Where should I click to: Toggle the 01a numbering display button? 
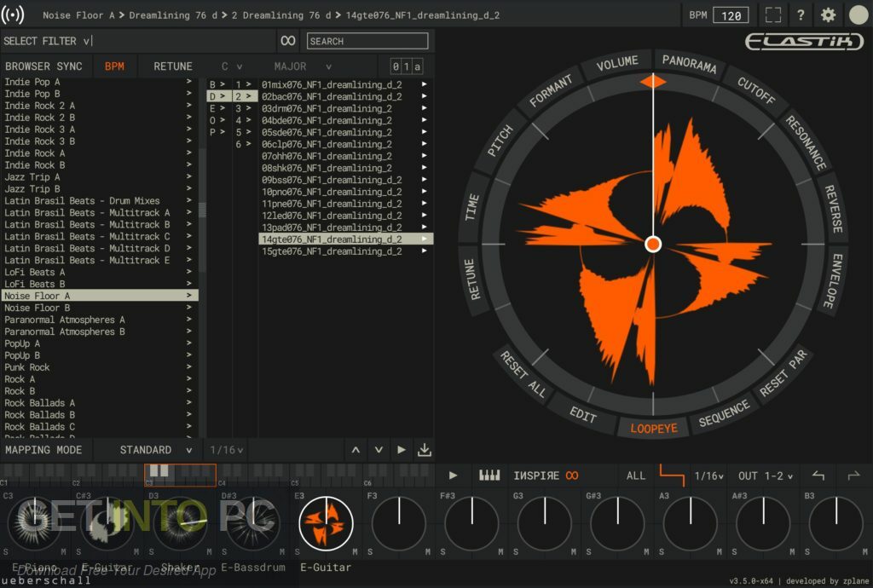406,66
